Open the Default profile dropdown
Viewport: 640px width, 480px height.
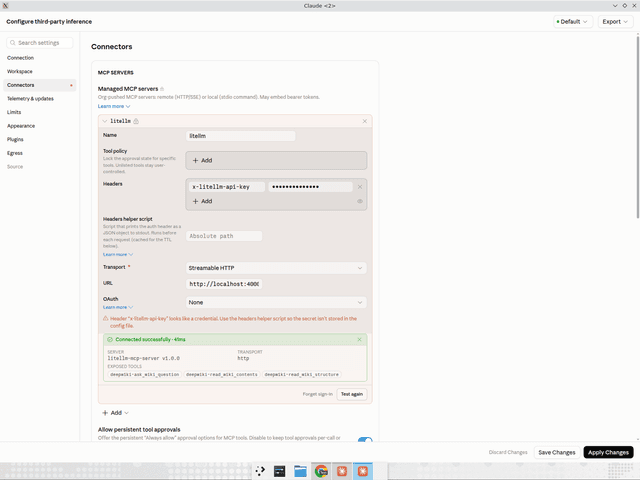click(x=573, y=22)
